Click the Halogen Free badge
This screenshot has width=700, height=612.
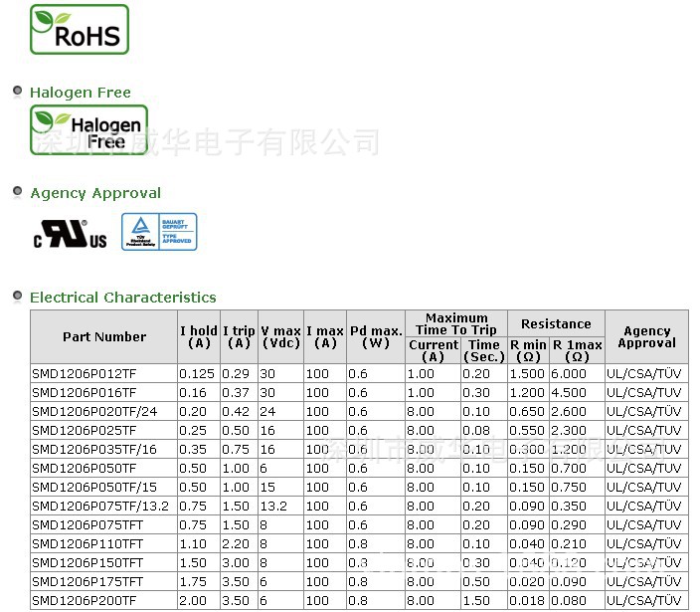(x=88, y=130)
